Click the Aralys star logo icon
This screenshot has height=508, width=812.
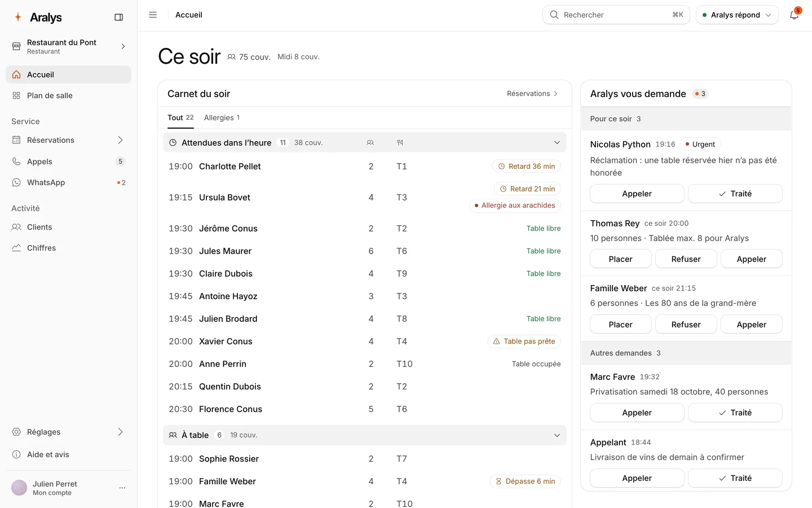coord(18,17)
